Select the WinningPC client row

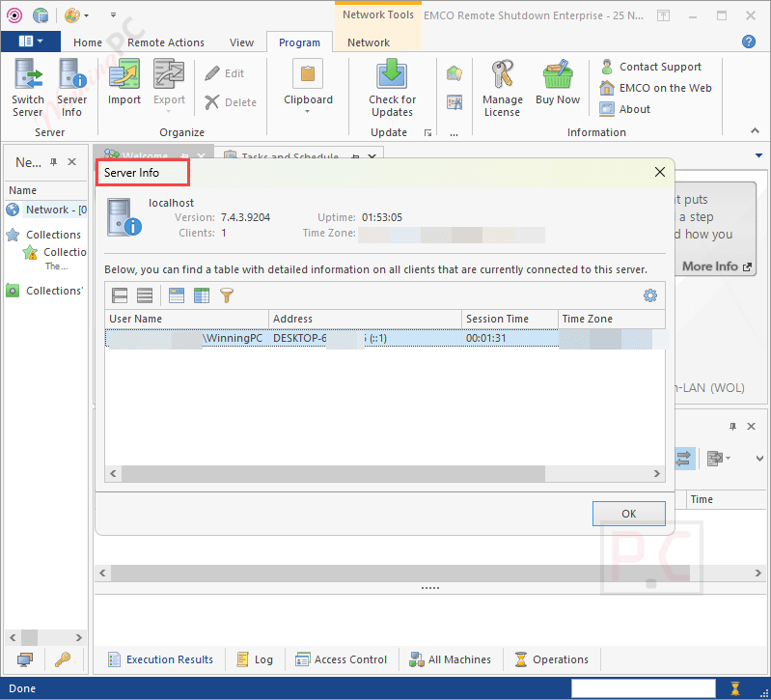tap(385, 339)
